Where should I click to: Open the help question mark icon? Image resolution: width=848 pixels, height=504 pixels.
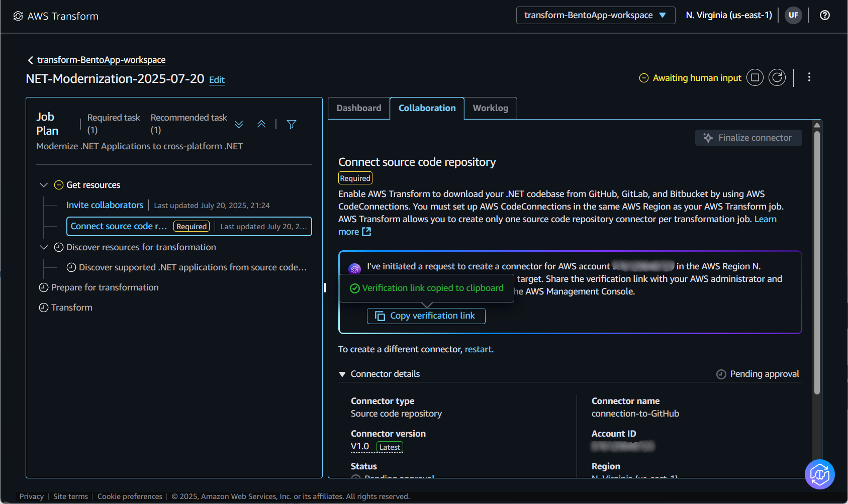point(825,15)
